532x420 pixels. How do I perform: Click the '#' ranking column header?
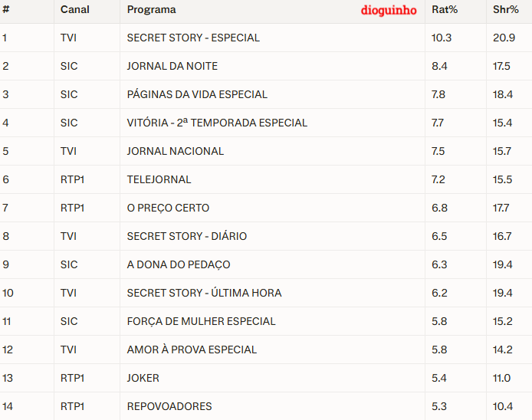[x=5, y=10]
